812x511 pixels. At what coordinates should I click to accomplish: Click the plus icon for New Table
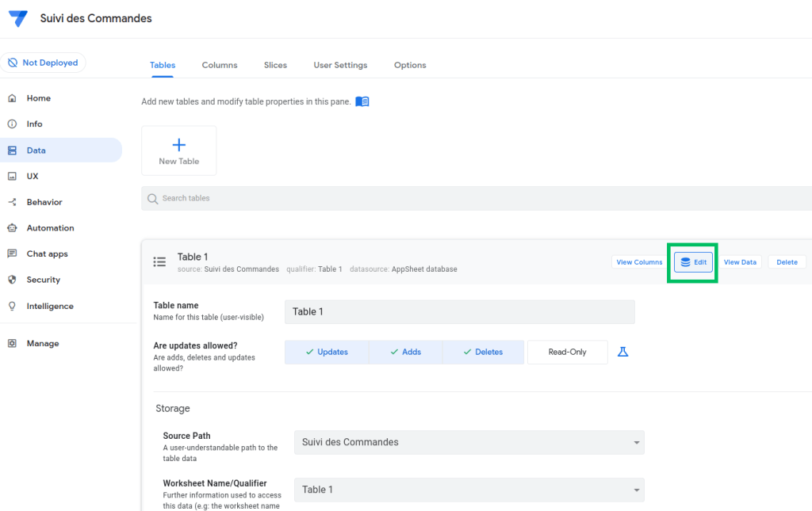(178, 145)
